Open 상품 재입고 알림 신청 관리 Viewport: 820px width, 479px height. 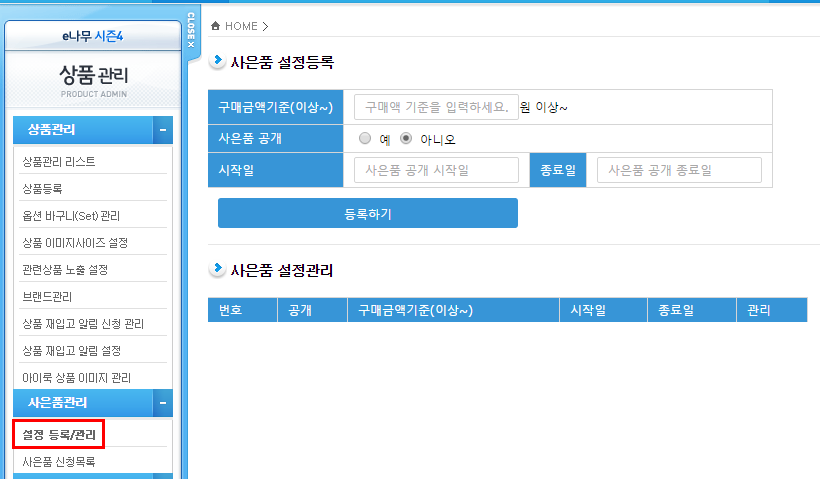(83, 323)
